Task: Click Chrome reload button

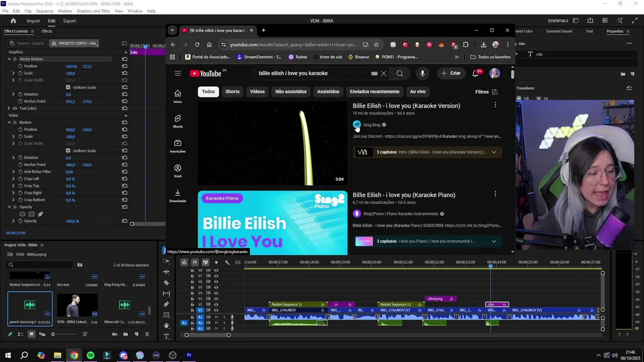Action: coord(197,44)
